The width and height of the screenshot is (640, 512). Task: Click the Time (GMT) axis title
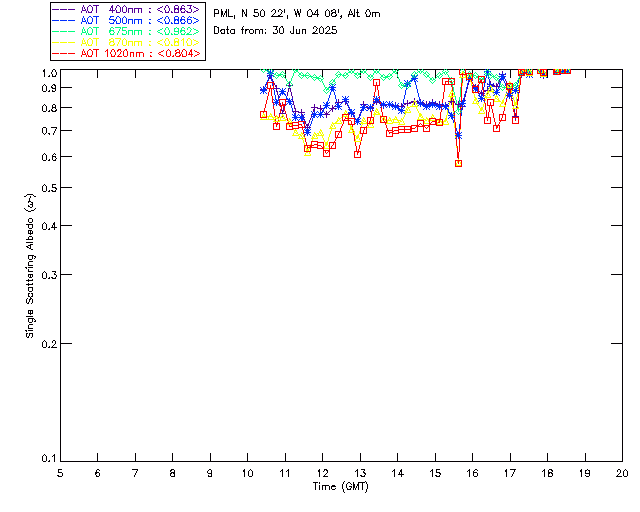click(x=340, y=487)
